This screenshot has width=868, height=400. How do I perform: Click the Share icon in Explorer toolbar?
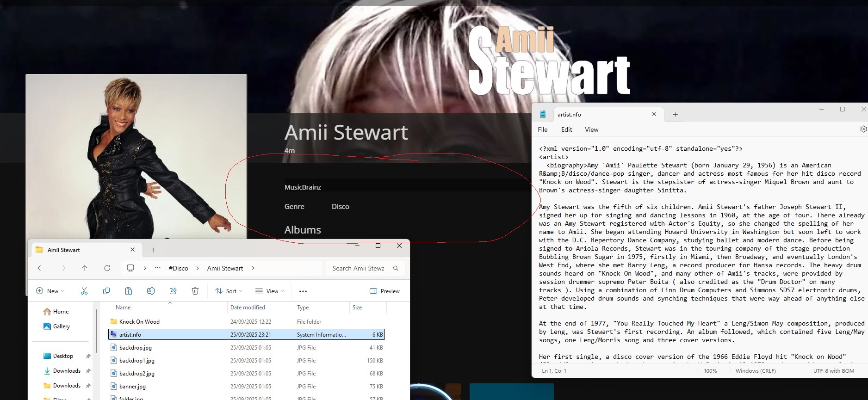173,291
